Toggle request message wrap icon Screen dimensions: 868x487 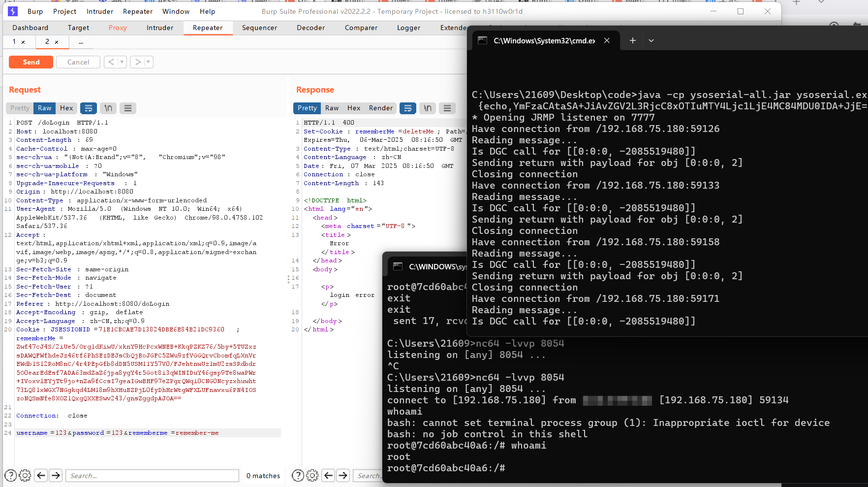pyautogui.click(x=88, y=108)
